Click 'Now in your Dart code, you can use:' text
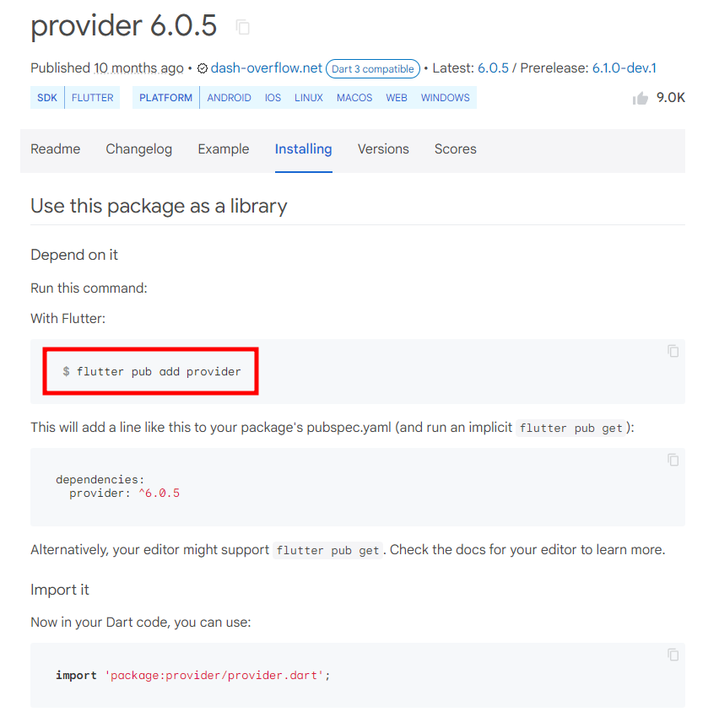719x728 pixels. 141,623
